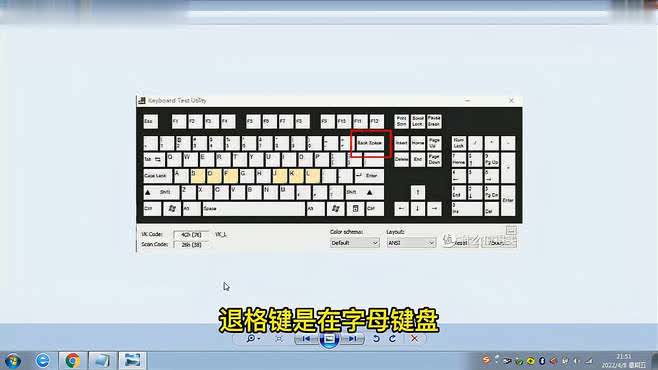Select the VK Code value field
The width and height of the screenshot is (658, 370).
[x=191, y=235]
